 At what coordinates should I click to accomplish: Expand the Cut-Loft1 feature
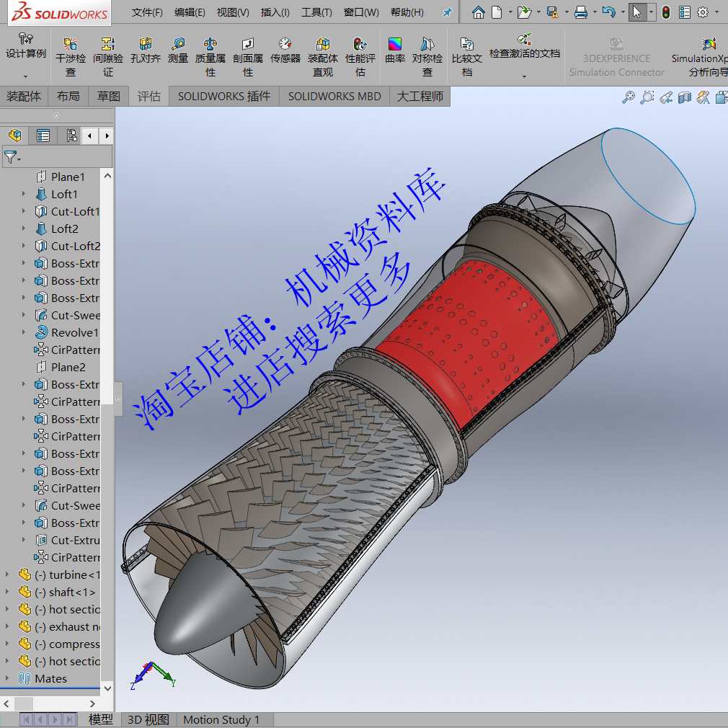(24, 211)
